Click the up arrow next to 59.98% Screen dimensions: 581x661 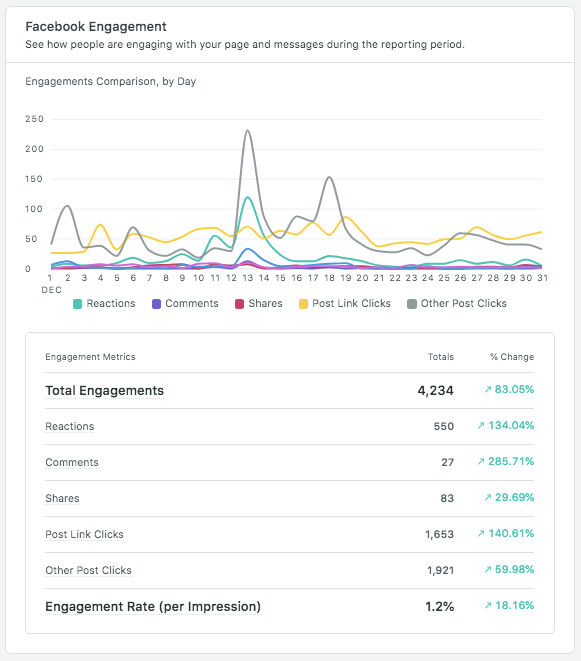488,570
